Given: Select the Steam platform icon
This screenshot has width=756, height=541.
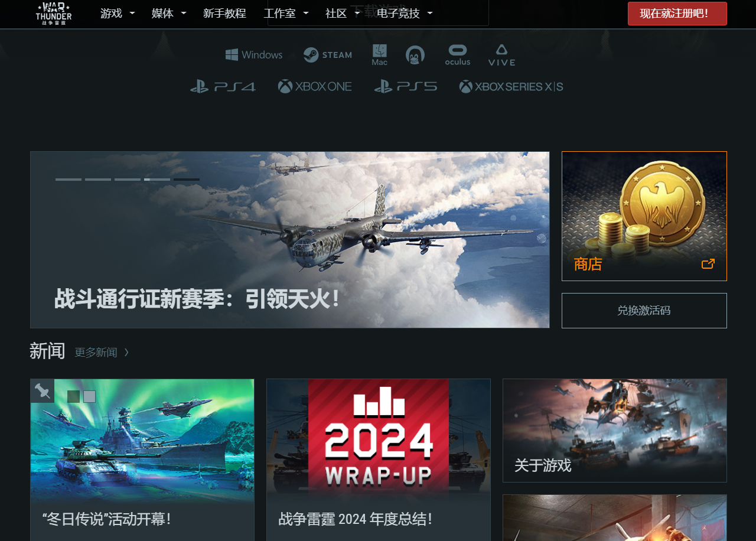Looking at the screenshot, I should [x=328, y=55].
